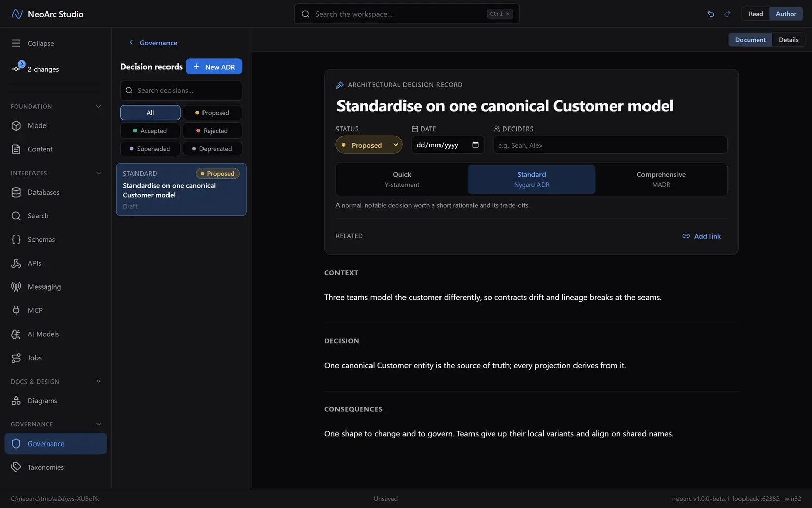Click the ADR title heading text
The image size is (812, 508).
505,106
